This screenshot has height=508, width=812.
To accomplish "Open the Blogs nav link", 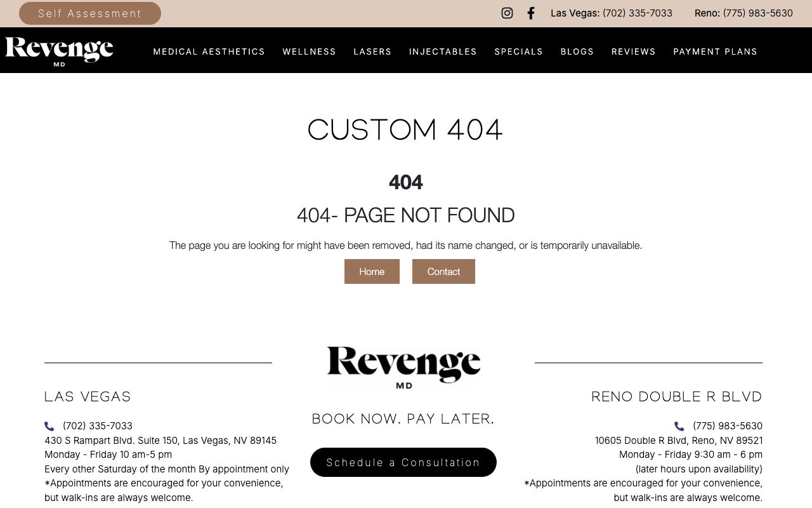I will pyautogui.click(x=577, y=51).
